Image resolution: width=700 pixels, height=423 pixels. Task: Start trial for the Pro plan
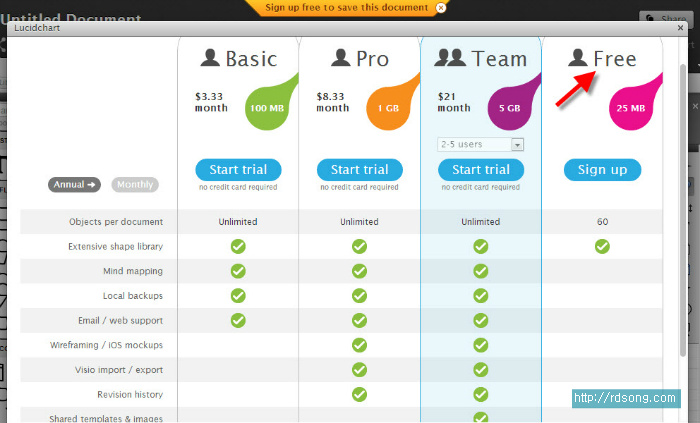pos(359,169)
